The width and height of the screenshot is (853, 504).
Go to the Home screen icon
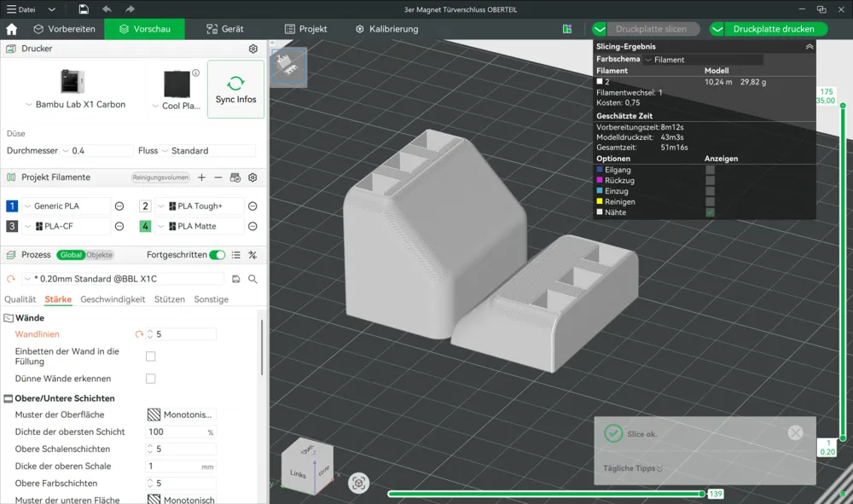(x=12, y=29)
